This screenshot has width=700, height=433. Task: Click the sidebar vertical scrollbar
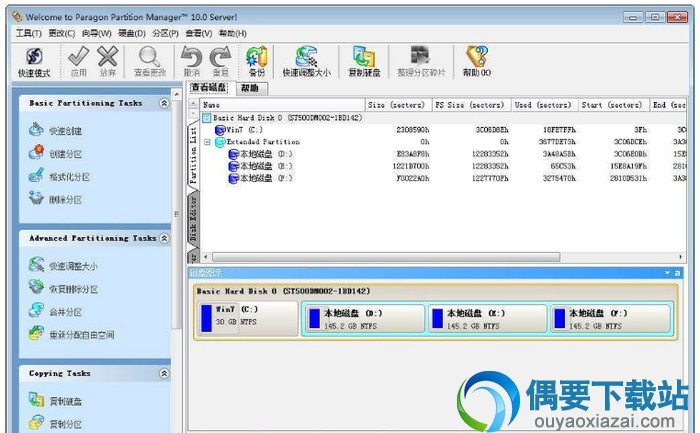[177, 214]
